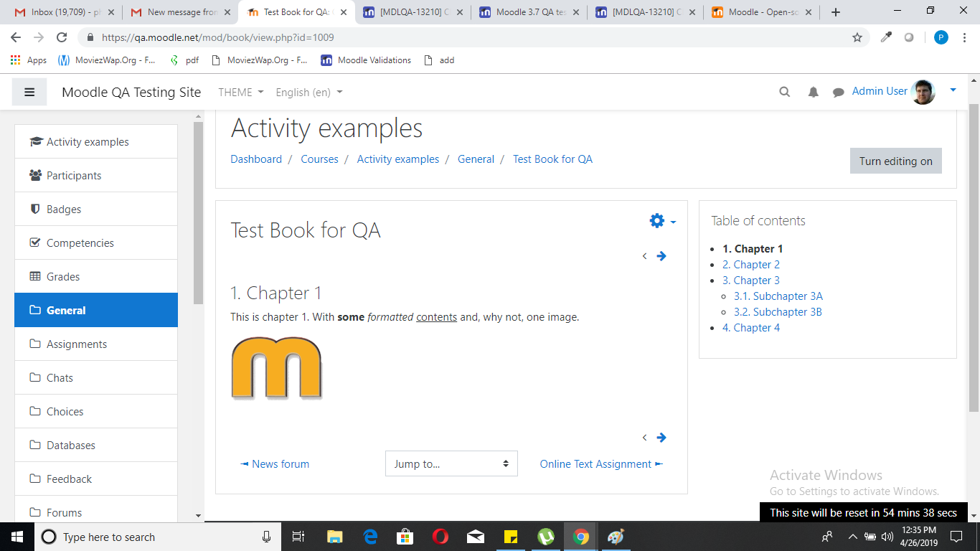Open the Feedback section in sidebar
This screenshot has height=551, width=980.
[96, 479]
